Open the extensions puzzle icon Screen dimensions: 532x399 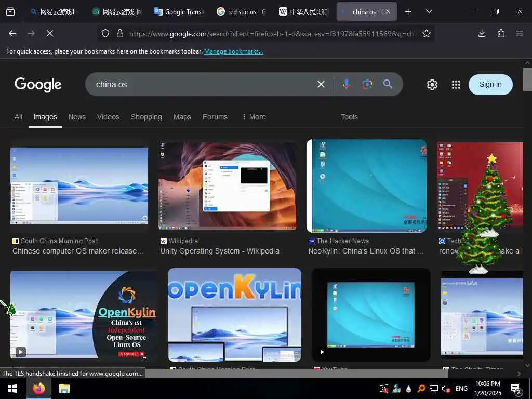501,33
